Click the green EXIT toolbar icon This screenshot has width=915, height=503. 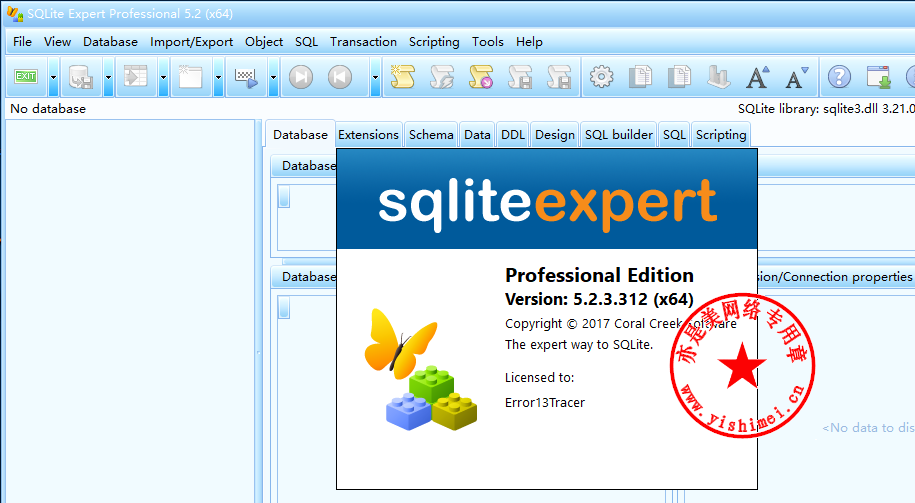tap(26, 76)
